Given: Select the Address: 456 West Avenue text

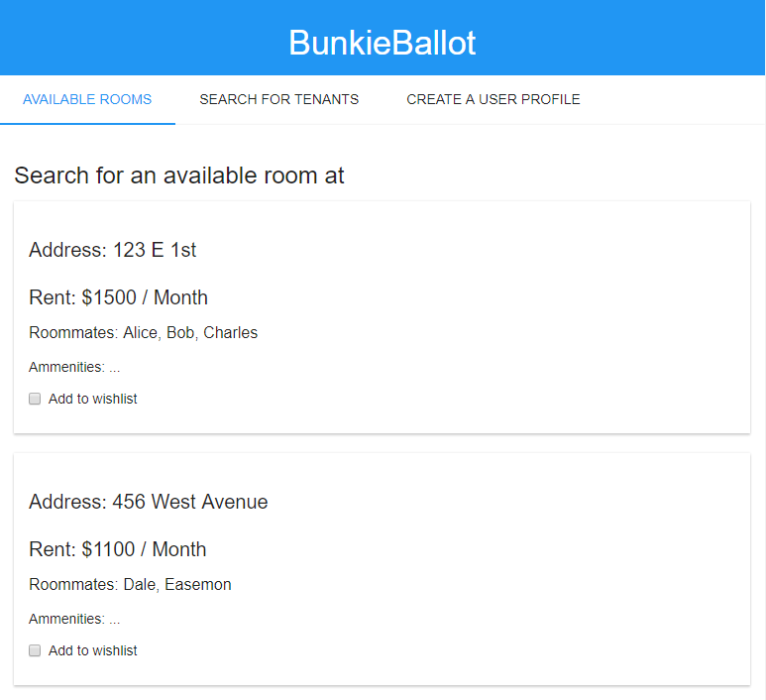Looking at the screenshot, I should coord(149,502).
